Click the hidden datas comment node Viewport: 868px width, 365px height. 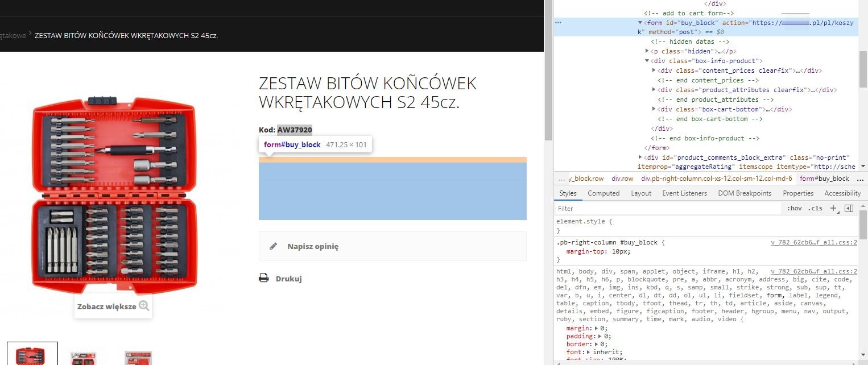tap(690, 42)
